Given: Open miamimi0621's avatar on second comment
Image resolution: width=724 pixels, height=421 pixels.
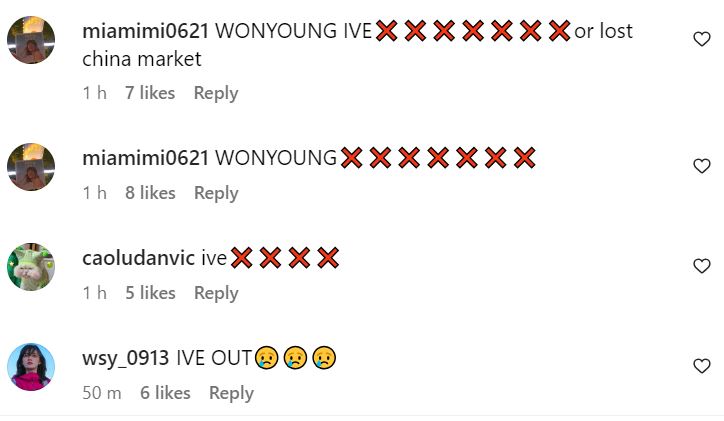Looking at the screenshot, I should pyautogui.click(x=31, y=167).
